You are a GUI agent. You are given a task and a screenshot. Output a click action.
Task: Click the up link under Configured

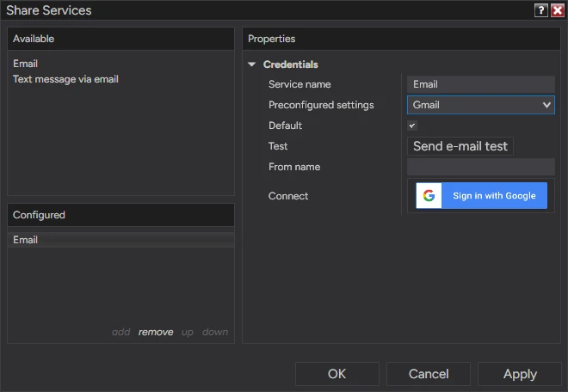coord(188,332)
